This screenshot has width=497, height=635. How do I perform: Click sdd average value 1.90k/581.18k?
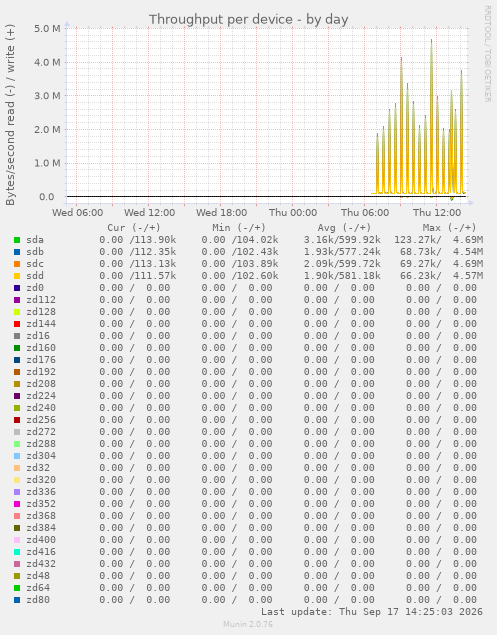[342, 276]
